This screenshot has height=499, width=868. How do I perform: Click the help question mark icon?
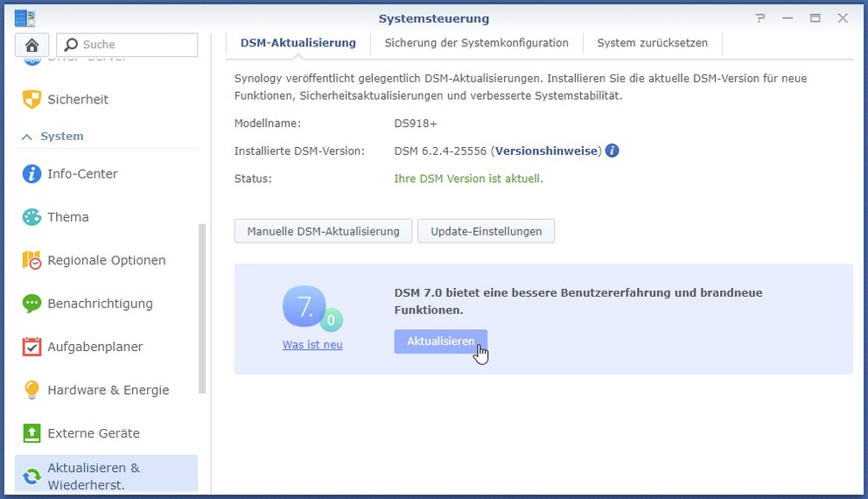point(760,18)
